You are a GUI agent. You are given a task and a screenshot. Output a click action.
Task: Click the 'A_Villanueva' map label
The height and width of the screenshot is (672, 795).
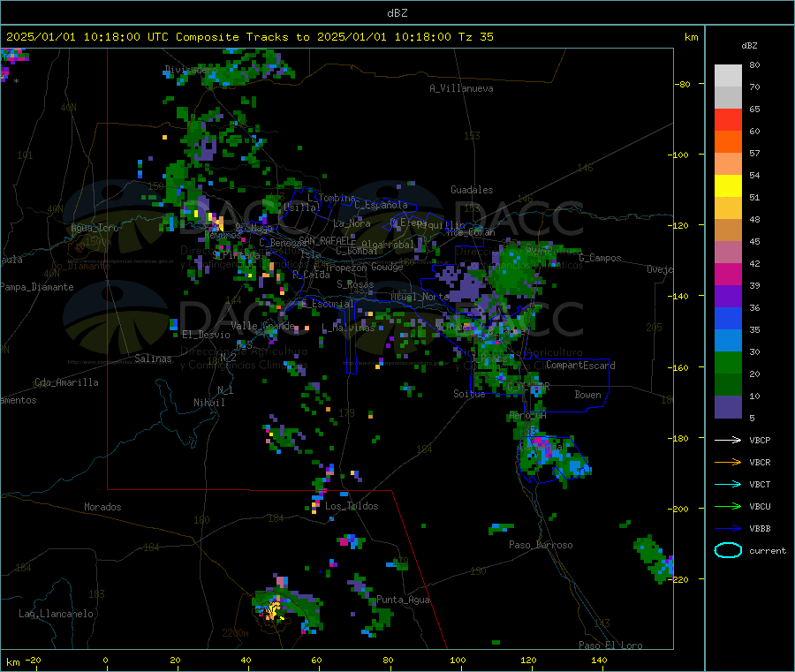(461, 88)
